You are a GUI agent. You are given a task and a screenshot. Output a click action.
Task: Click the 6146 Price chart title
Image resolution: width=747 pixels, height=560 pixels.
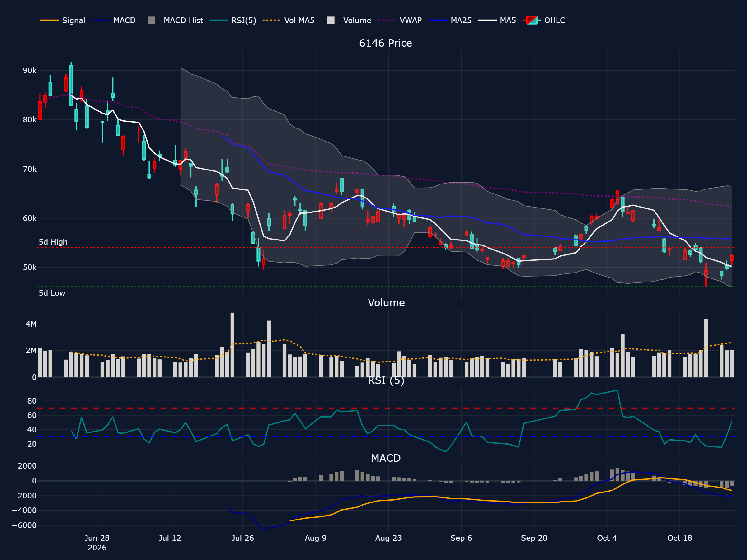point(385,43)
